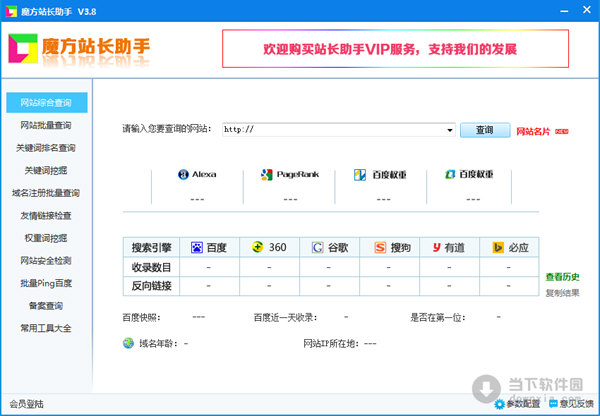Screen dimensions: 600x416
Task: Click the 查看历史 link
Action: tap(562, 277)
